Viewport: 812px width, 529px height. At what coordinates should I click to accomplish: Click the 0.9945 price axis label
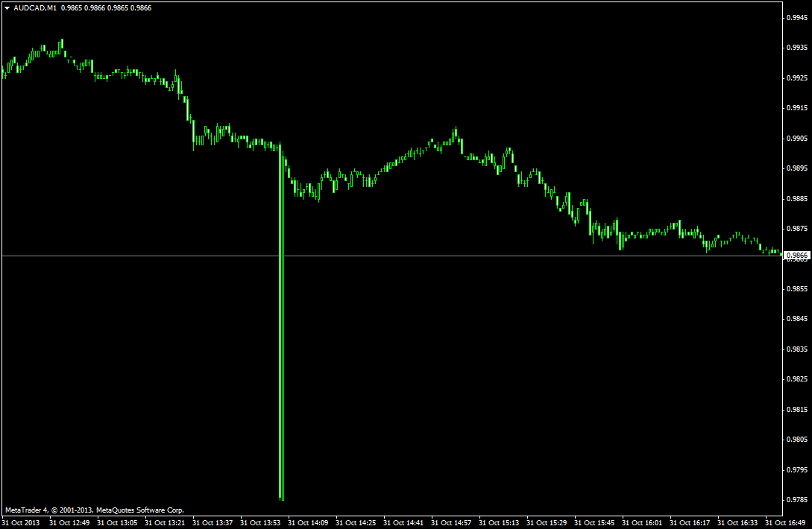click(x=797, y=18)
